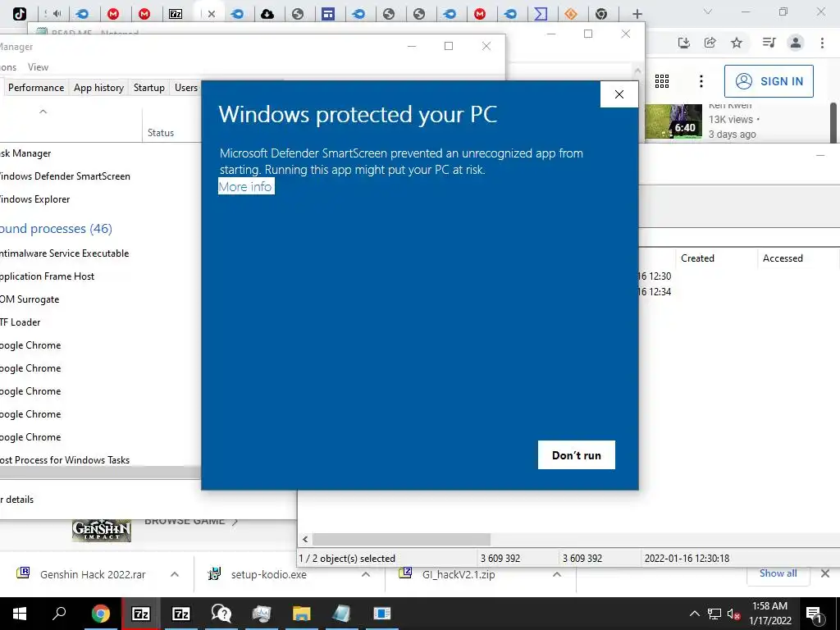Close the SmartScreen dialog with the X
Viewport: 840px width, 630px height.
tap(619, 94)
